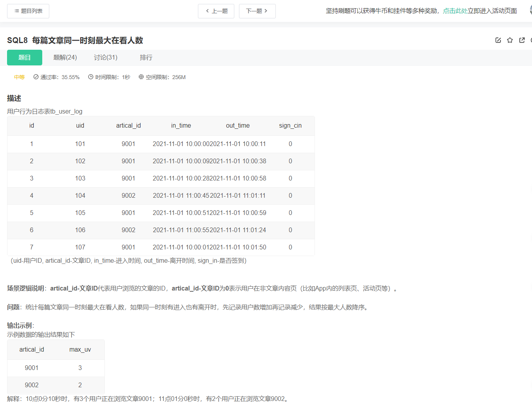This screenshot has height=417, width=532.
Task: Click the 中等 difficulty label
Action: (19, 78)
